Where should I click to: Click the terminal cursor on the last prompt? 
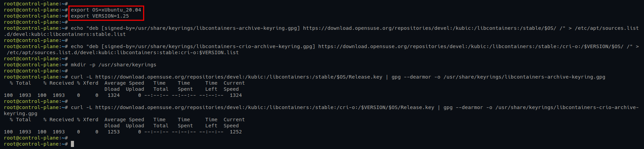click(72, 144)
